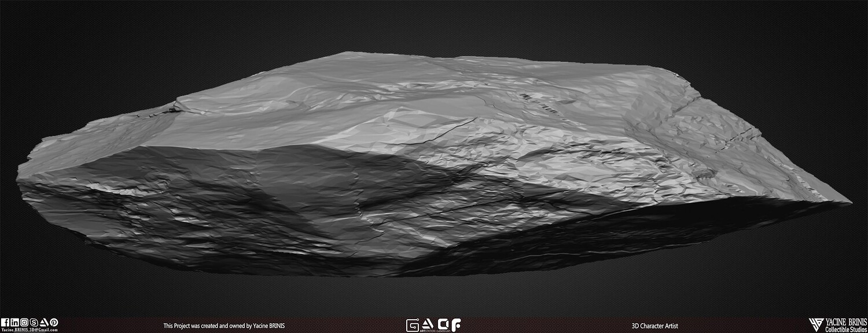Click the Skype icon
868x333 pixels.
click(x=34, y=322)
